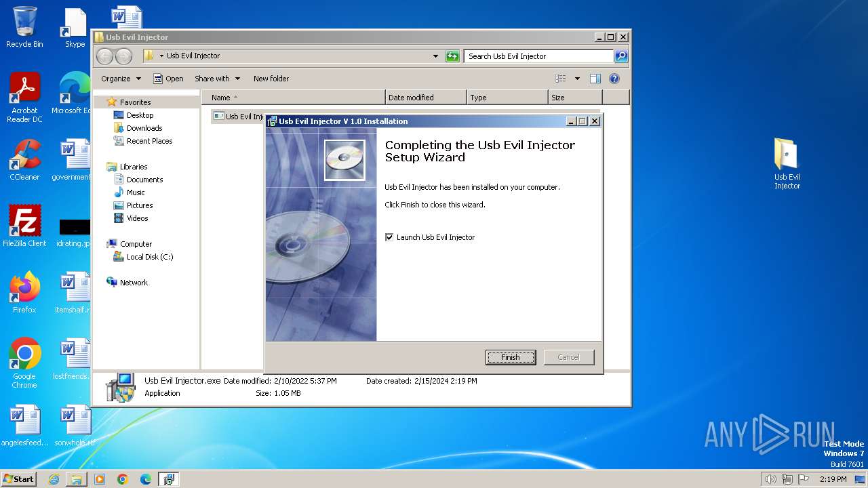Open Downloads in the navigation pane
Screen dimensions: 868x488
pos(144,128)
